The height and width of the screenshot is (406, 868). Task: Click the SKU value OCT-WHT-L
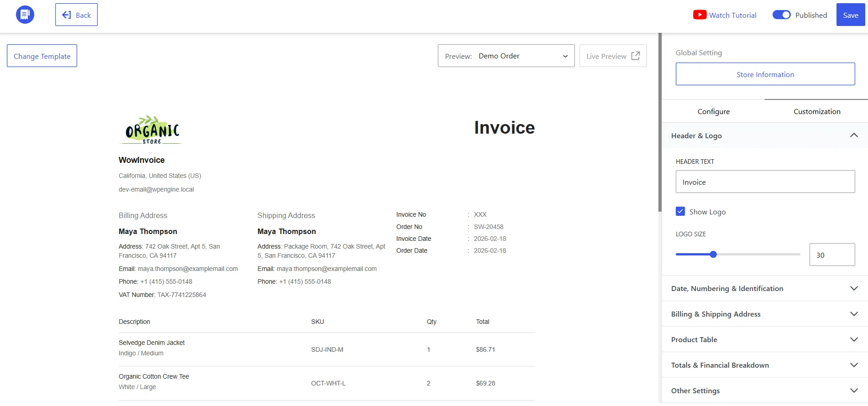(x=328, y=383)
